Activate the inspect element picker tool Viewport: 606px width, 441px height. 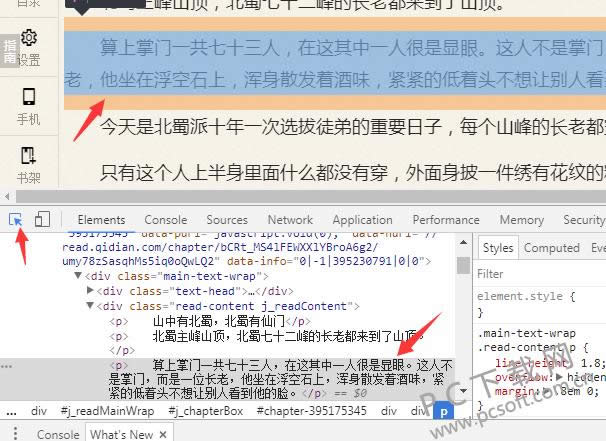coord(17,219)
